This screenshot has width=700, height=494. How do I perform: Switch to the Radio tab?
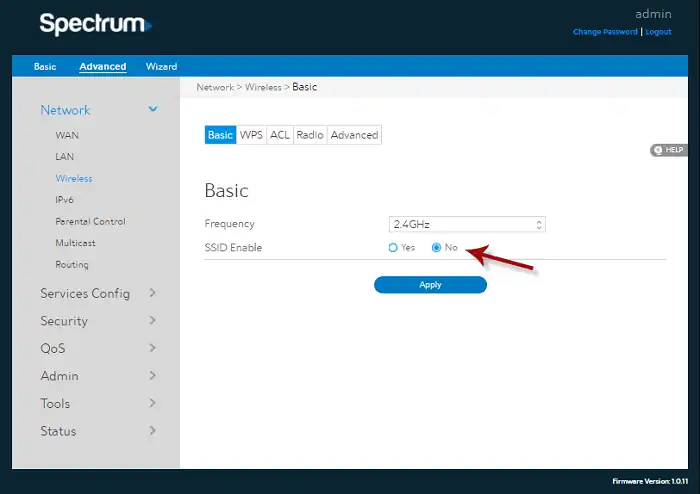(x=310, y=135)
